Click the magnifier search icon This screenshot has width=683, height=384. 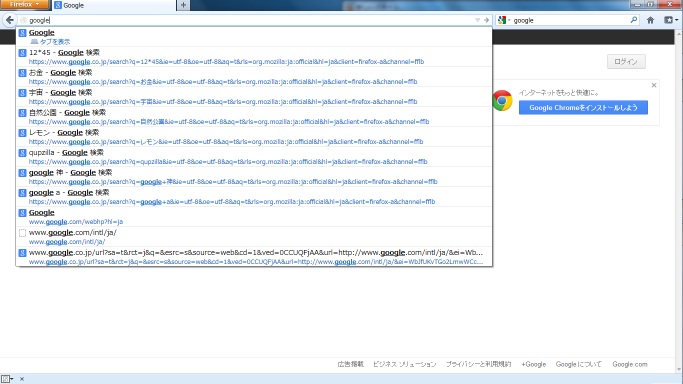coord(634,20)
